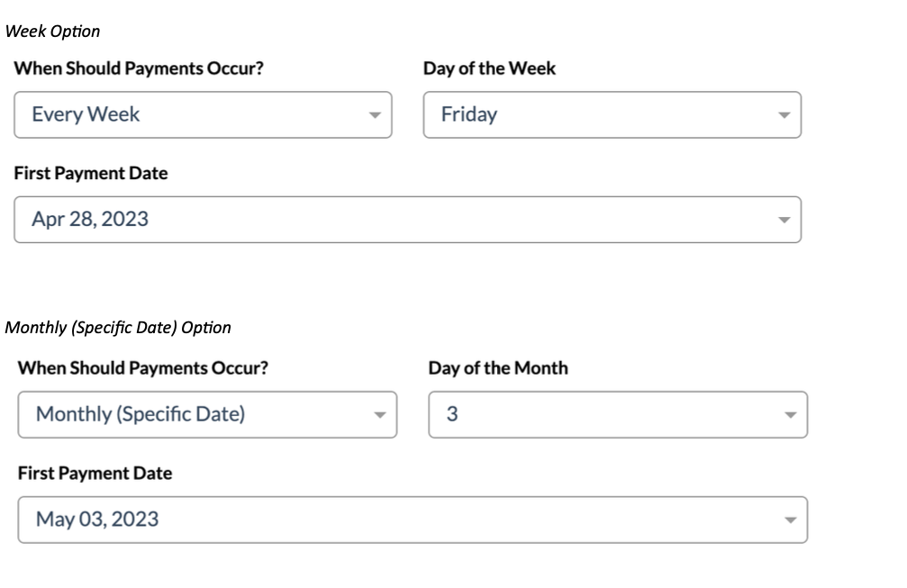Click the caret in Monthly (Specific Date) dropdown
907x588 pixels.
click(x=379, y=415)
